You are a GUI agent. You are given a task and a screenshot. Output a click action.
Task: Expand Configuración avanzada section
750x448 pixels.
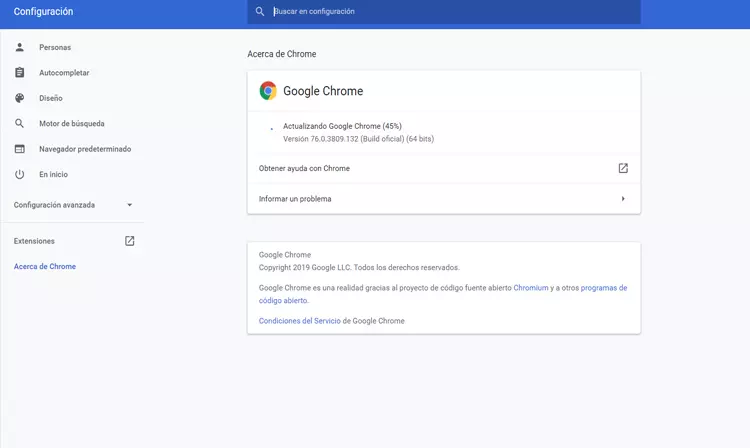point(129,205)
